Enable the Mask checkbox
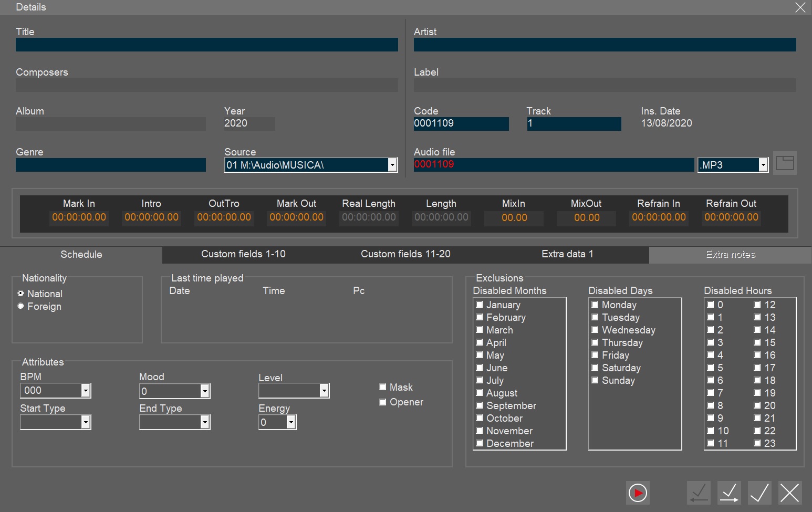 tap(383, 387)
